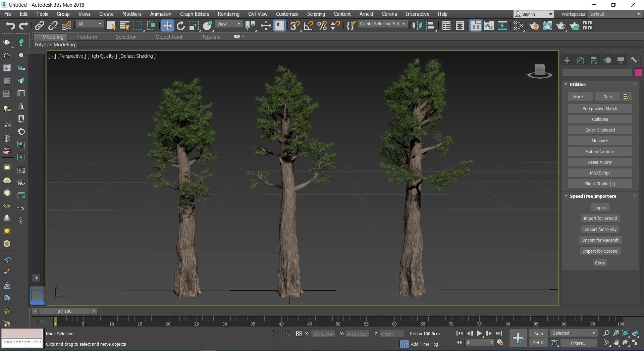Toggle Set Key mode
This screenshot has width=644, height=351.
coord(538,343)
